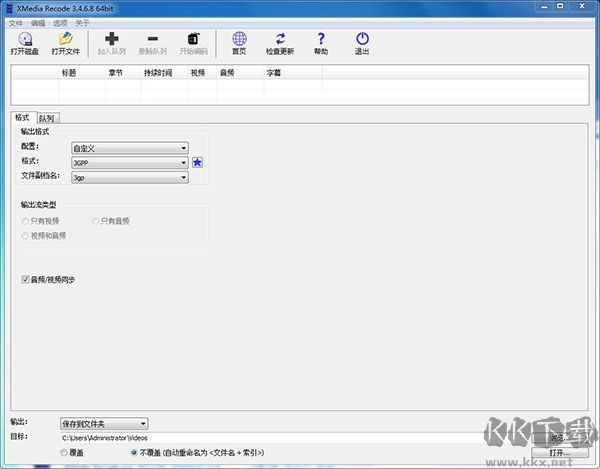The height and width of the screenshot is (469, 600).
Task: Open the 文件 menu
Action: click(16, 23)
